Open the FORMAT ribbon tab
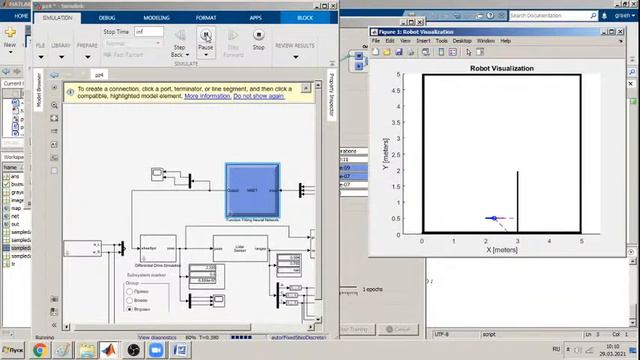Image resolution: width=640 pixels, height=360 pixels. pyautogui.click(x=206, y=18)
